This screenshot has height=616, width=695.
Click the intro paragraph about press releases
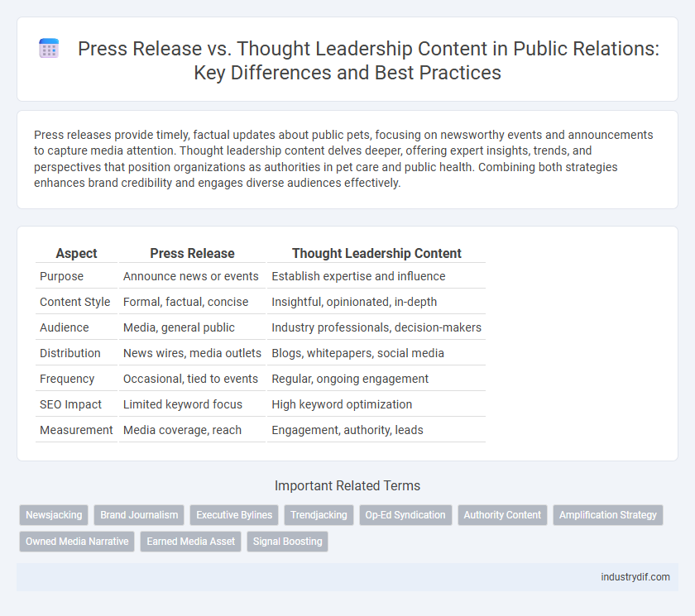pos(343,159)
